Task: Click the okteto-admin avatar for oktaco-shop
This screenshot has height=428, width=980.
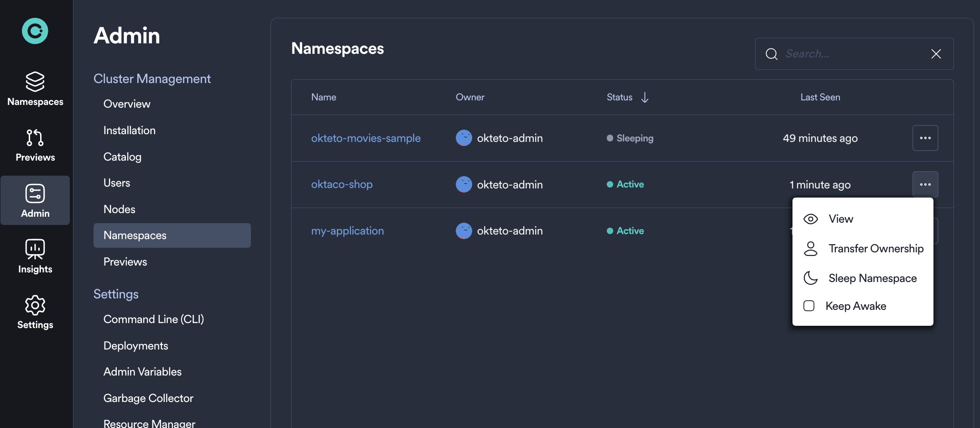Action: (464, 184)
